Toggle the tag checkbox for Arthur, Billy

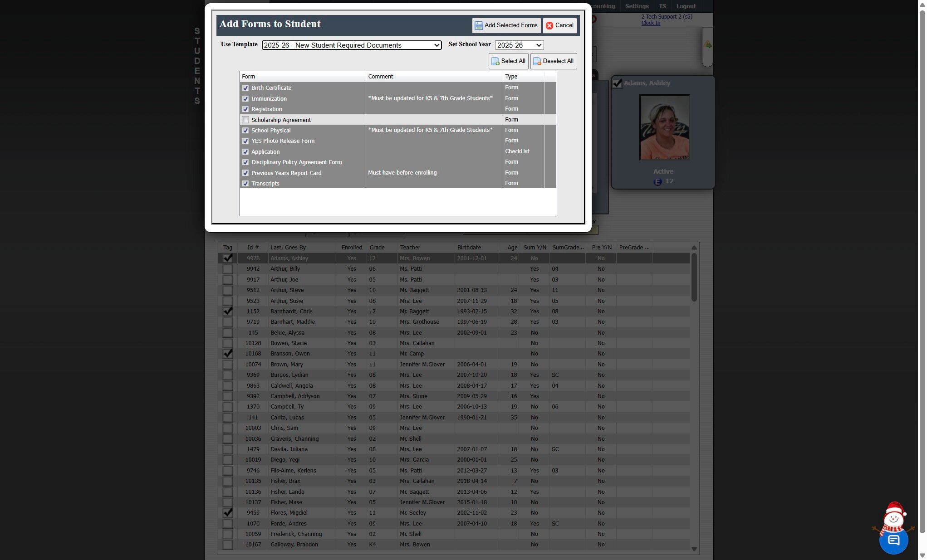coord(228,269)
